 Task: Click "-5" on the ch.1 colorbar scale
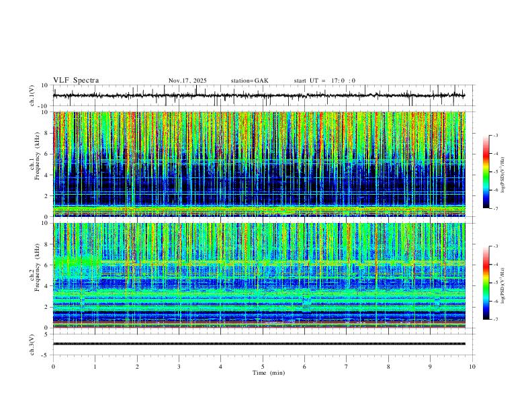[x=495, y=172]
